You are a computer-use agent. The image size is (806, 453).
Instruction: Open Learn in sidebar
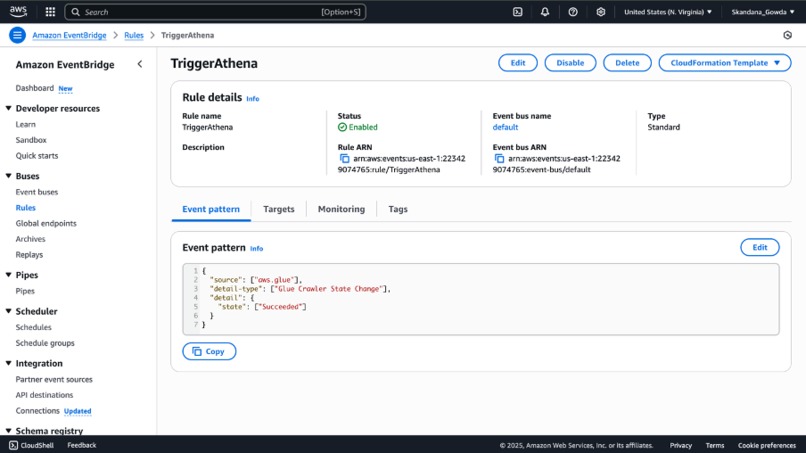coord(26,124)
